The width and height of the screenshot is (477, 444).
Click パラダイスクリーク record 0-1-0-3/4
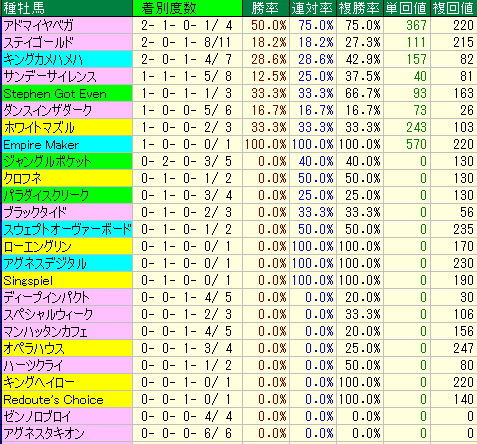tap(186, 195)
